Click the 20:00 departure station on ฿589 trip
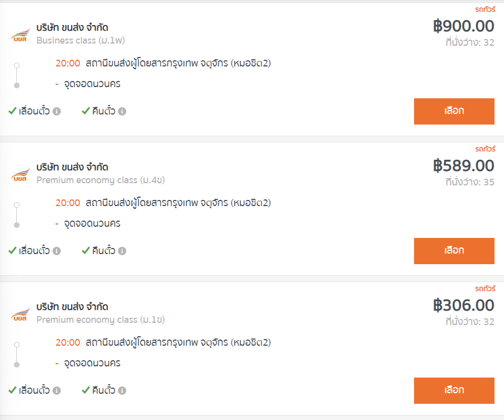The height and width of the screenshot is (420, 504). coord(178,203)
